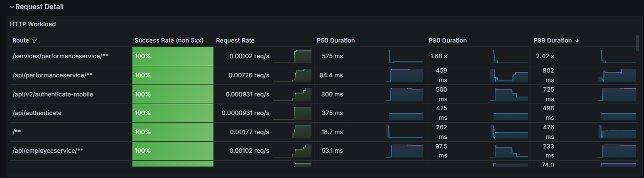The height and width of the screenshot is (178, 644).
Task: Click the P90 Duration column header
Action: tap(448, 41)
